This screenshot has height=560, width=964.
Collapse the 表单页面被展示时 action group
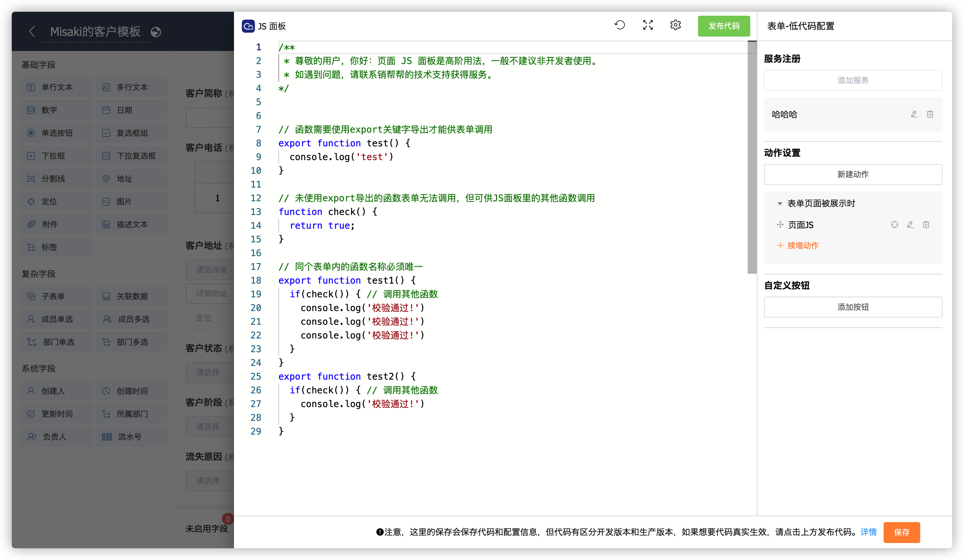pos(780,204)
